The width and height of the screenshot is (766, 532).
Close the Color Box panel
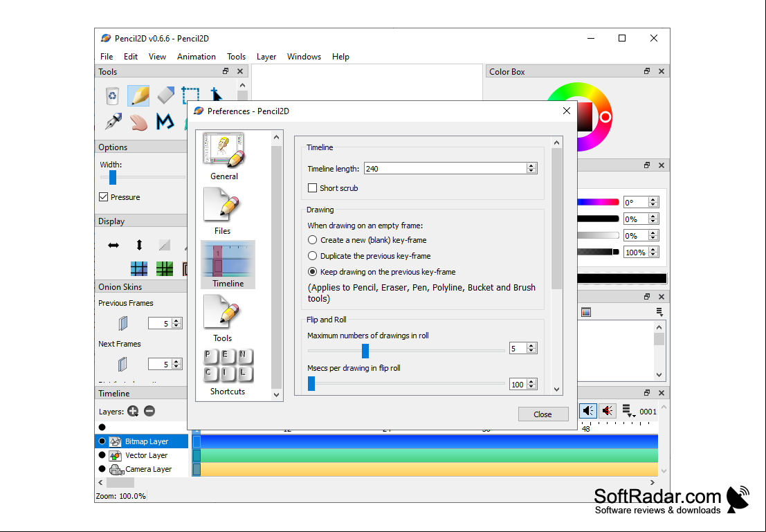tap(662, 71)
